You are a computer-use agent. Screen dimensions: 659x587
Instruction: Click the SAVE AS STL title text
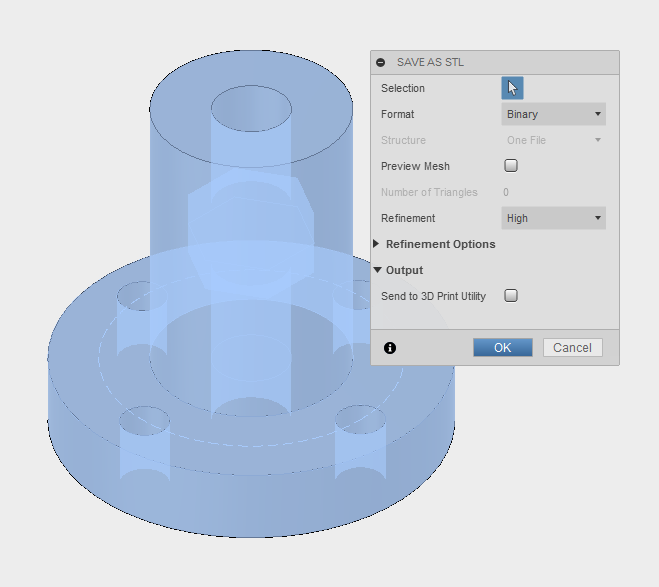click(x=430, y=63)
